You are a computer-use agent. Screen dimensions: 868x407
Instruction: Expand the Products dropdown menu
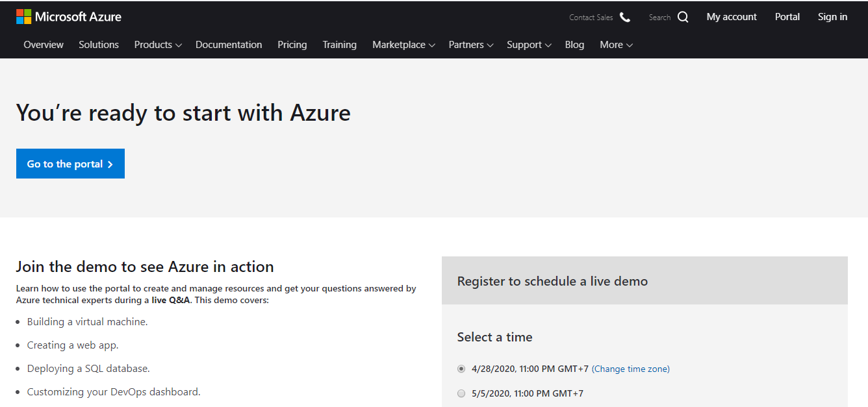(158, 45)
